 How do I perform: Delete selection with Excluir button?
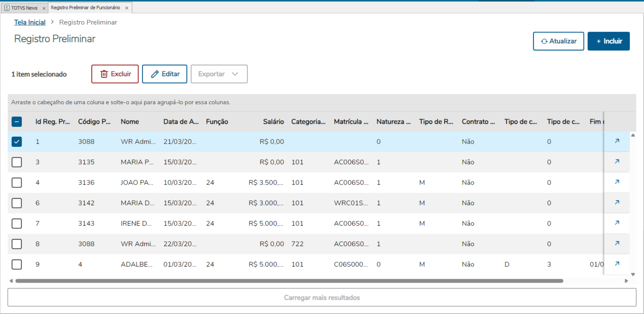click(x=115, y=74)
